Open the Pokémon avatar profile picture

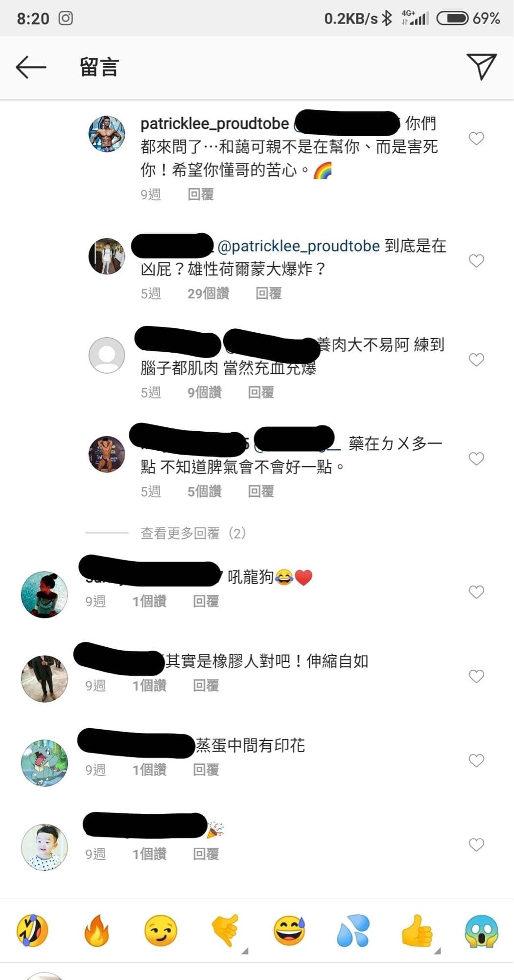pos(45,763)
